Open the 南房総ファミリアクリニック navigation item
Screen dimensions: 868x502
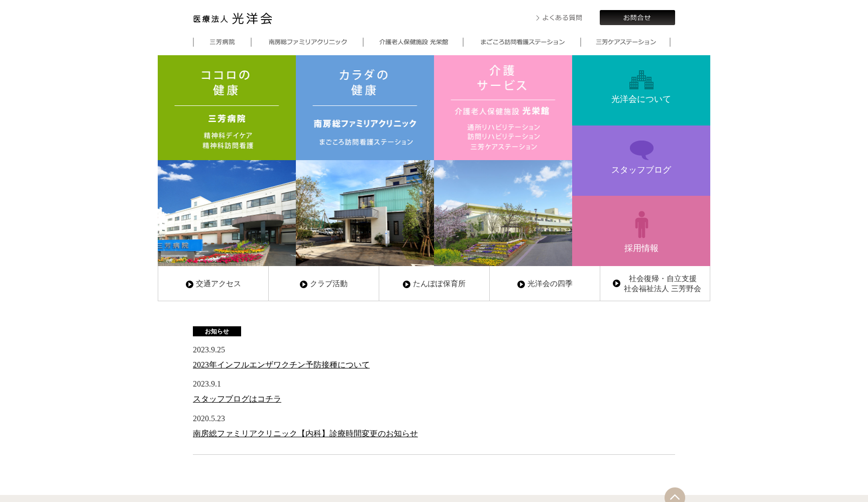[x=307, y=42]
